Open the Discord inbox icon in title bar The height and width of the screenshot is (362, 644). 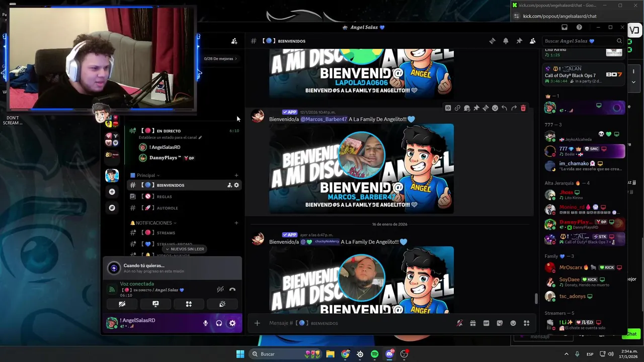pyautogui.click(x=565, y=27)
